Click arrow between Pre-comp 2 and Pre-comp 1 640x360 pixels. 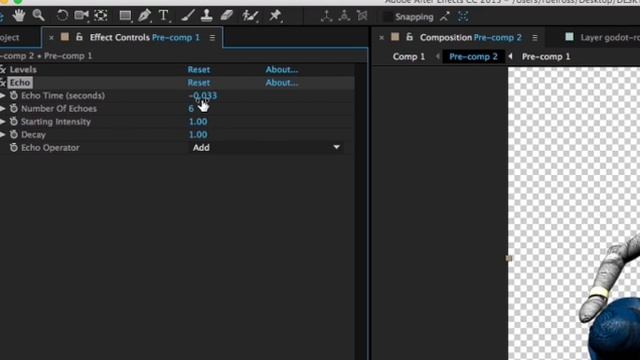tap(510, 56)
